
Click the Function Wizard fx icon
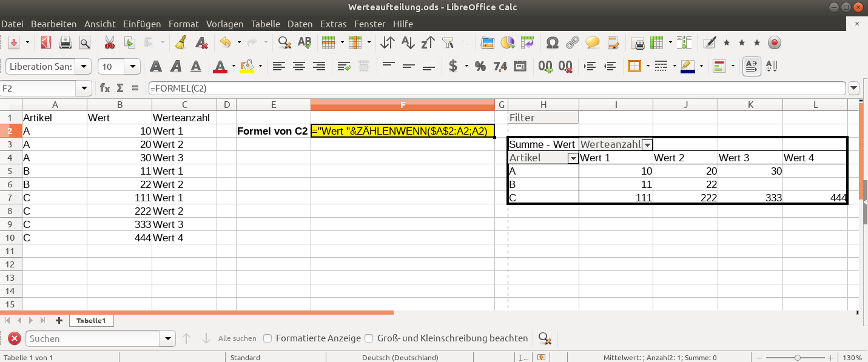[x=105, y=88]
